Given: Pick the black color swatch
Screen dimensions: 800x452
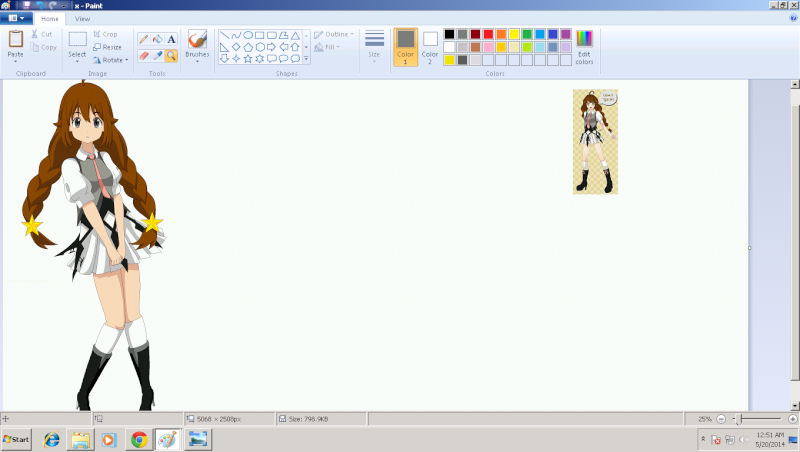Looking at the screenshot, I should (x=449, y=34).
